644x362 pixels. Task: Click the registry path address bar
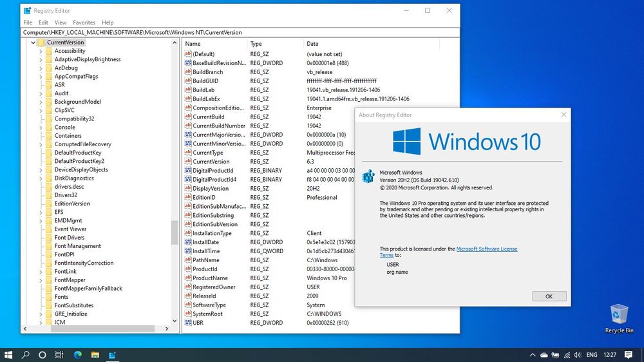pos(240,32)
